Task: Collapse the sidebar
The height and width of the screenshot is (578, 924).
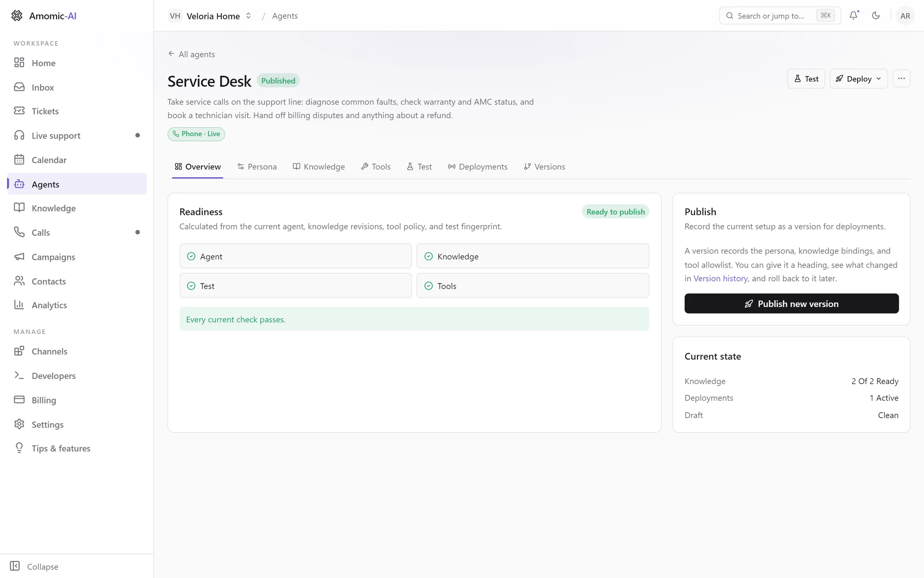Action: coord(34,566)
